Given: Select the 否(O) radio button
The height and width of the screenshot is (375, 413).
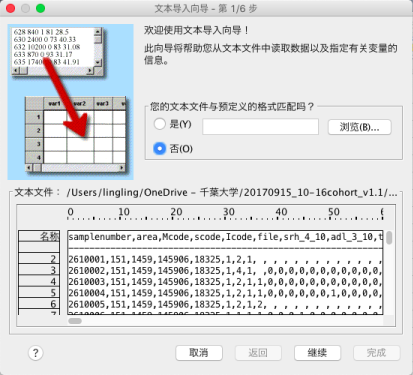Looking at the screenshot, I should tap(160, 148).
